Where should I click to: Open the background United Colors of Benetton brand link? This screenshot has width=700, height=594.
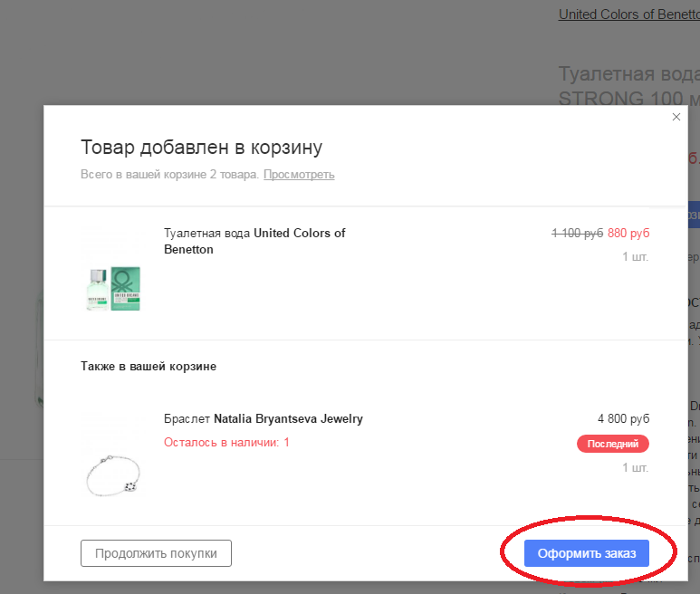[x=629, y=14]
